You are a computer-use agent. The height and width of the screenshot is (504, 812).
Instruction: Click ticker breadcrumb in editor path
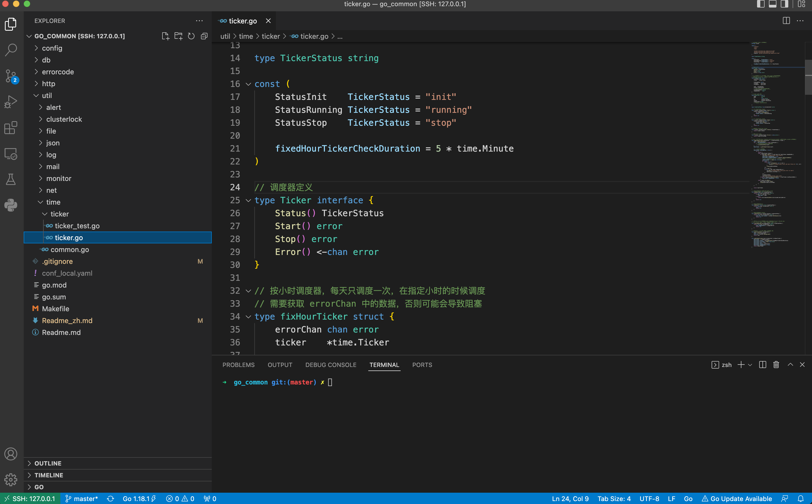point(270,36)
